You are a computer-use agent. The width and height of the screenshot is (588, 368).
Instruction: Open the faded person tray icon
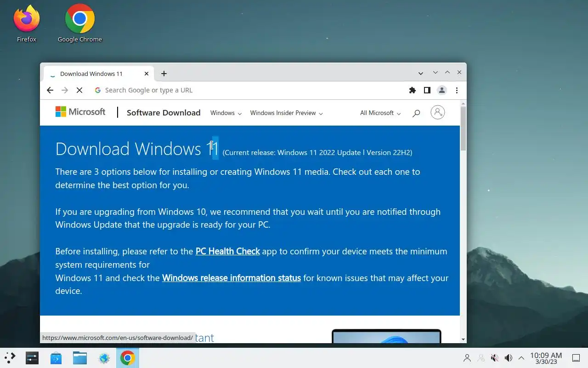pyautogui.click(x=481, y=358)
